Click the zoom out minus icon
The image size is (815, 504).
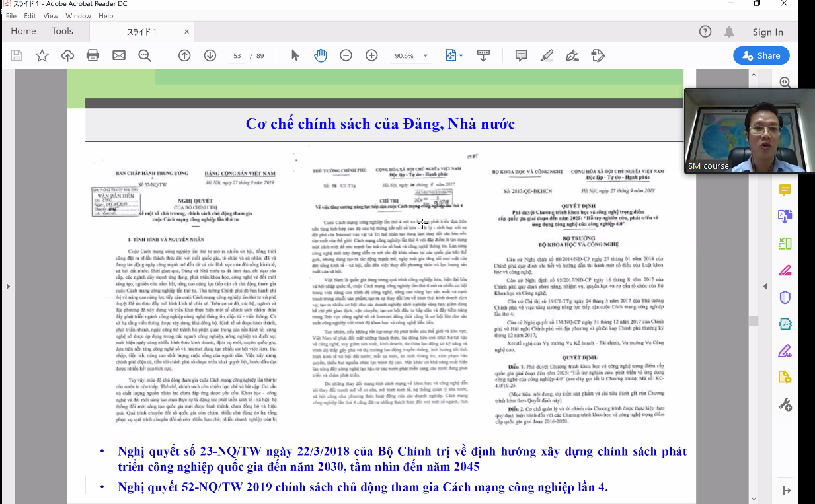pyautogui.click(x=346, y=55)
